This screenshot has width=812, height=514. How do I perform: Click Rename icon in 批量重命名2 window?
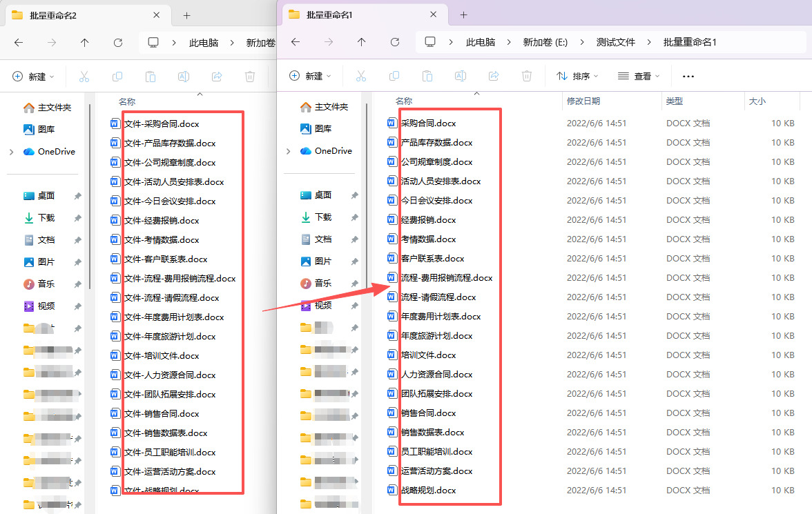click(x=184, y=77)
